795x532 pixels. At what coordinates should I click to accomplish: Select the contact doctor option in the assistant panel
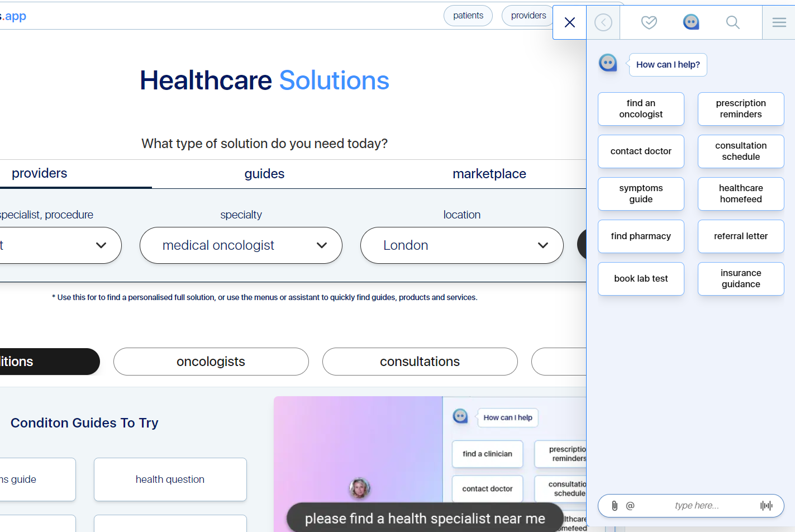[641, 151]
